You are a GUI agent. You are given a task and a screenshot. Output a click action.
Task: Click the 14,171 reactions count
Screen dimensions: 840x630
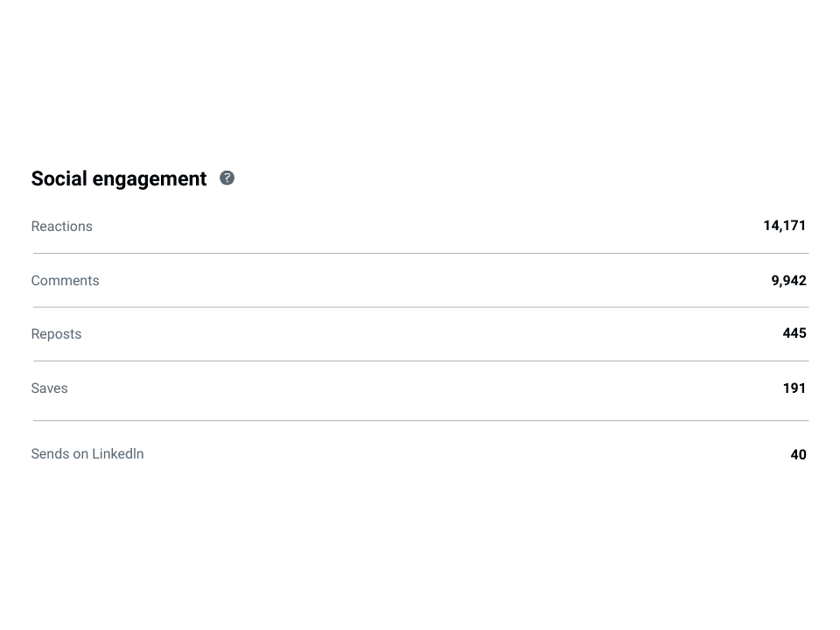coord(784,226)
